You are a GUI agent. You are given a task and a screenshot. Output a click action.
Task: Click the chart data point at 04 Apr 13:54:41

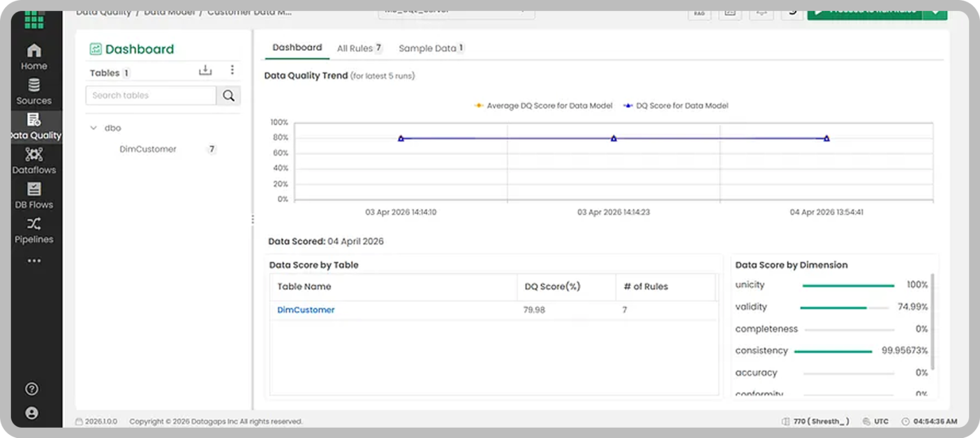pos(826,138)
